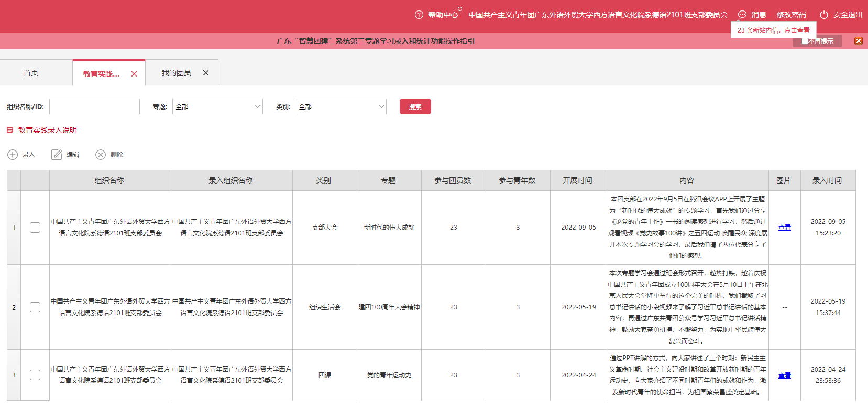This screenshot has height=410, width=868.
Task: Expand the 专题 dropdown
Action: (217, 106)
